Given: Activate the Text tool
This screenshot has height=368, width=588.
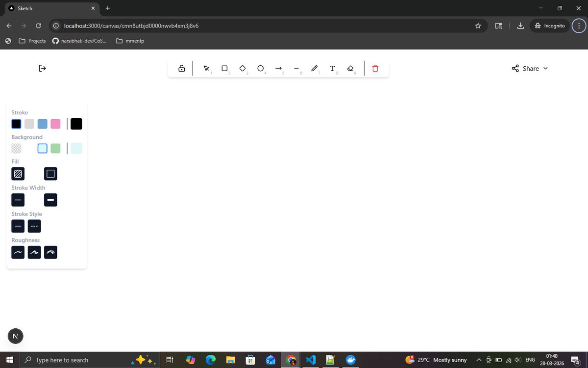Looking at the screenshot, I should [x=332, y=68].
